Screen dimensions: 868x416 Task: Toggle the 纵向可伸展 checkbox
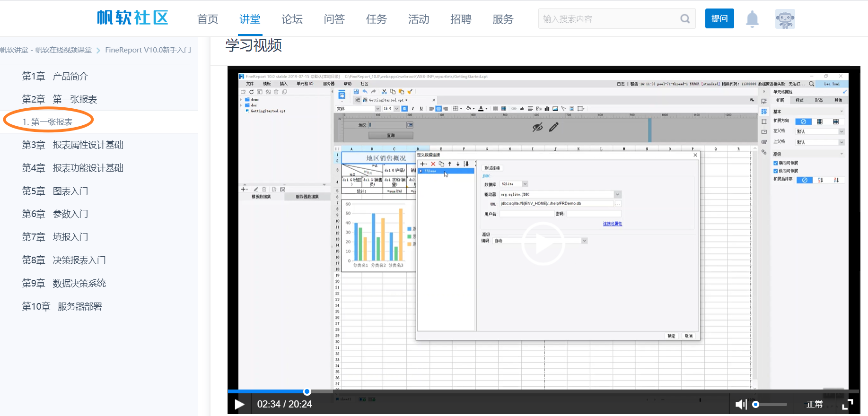(776, 171)
